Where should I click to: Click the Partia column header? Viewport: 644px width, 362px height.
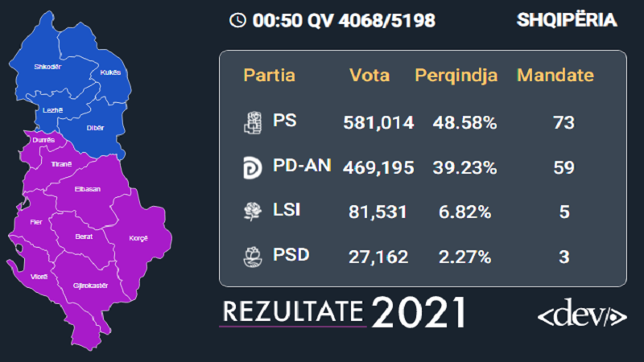coord(270,76)
